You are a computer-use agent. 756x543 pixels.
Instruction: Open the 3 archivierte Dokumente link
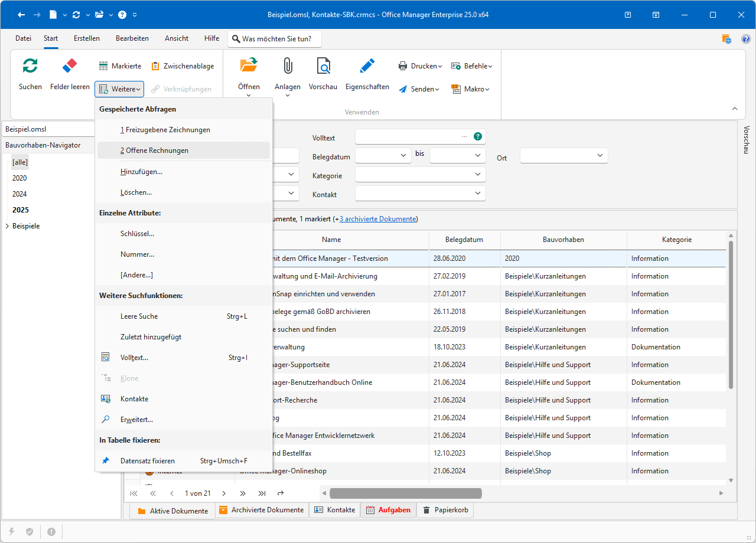tap(378, 219)
